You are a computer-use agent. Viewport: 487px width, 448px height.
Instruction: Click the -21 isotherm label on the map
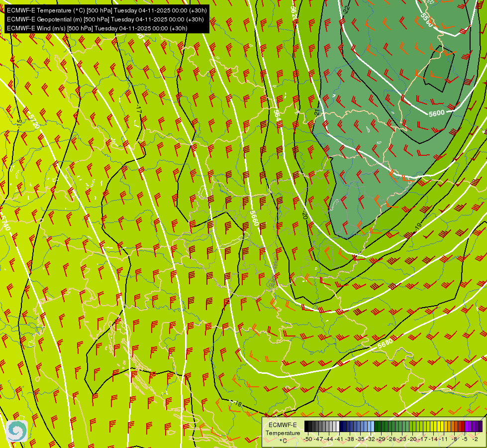[317, 112]
